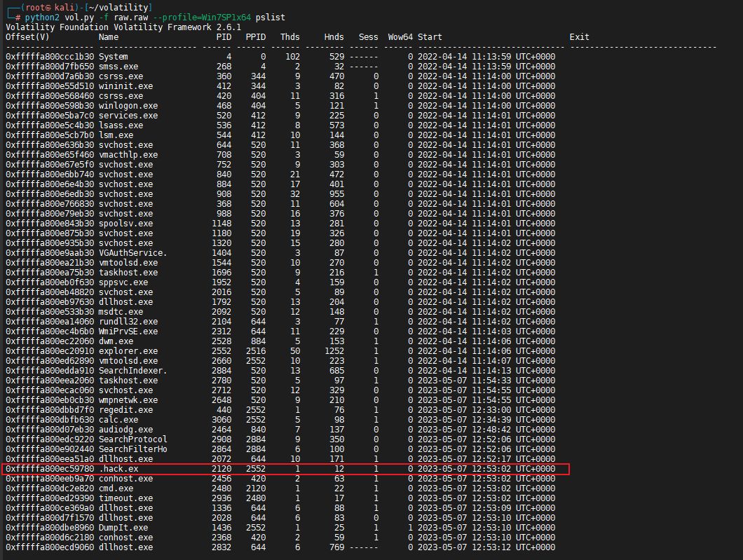Click the 'Wow64' column header
743x560 pixels.
(x=400, y=37)
